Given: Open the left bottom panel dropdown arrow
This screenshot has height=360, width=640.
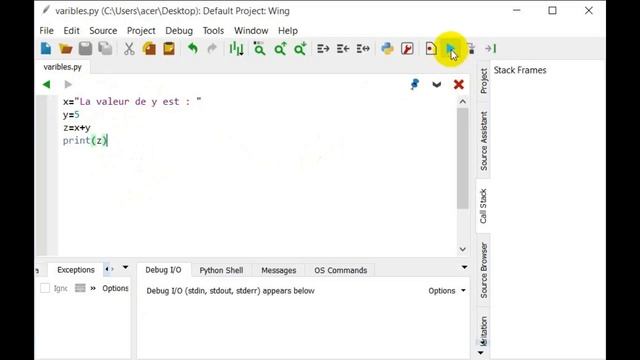Looking at the screenshot, I should [x=125, y=267].
